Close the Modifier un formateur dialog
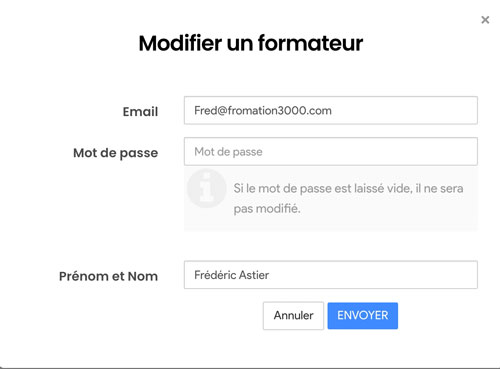Screen dimensions: 500x369 pos(485,20)
